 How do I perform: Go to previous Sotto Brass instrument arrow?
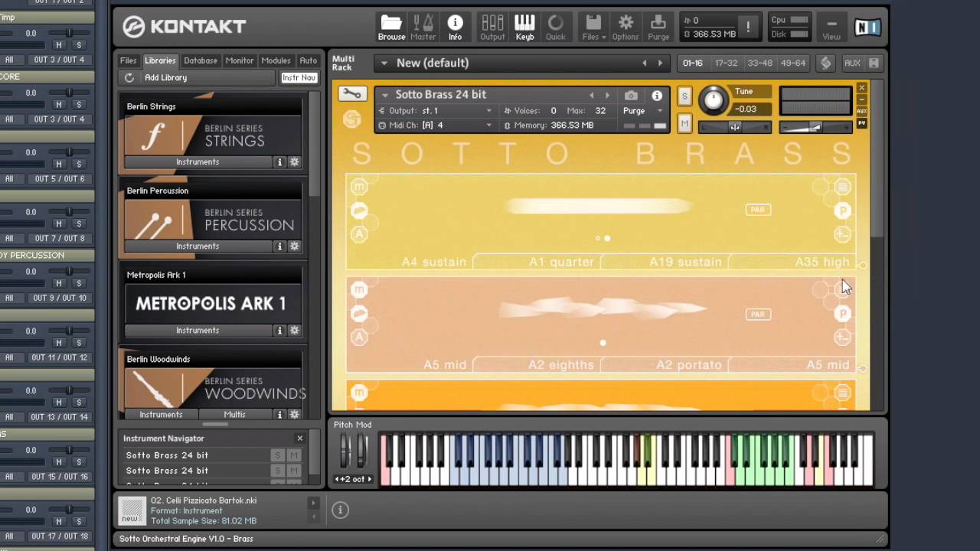[x=591, y=96]
